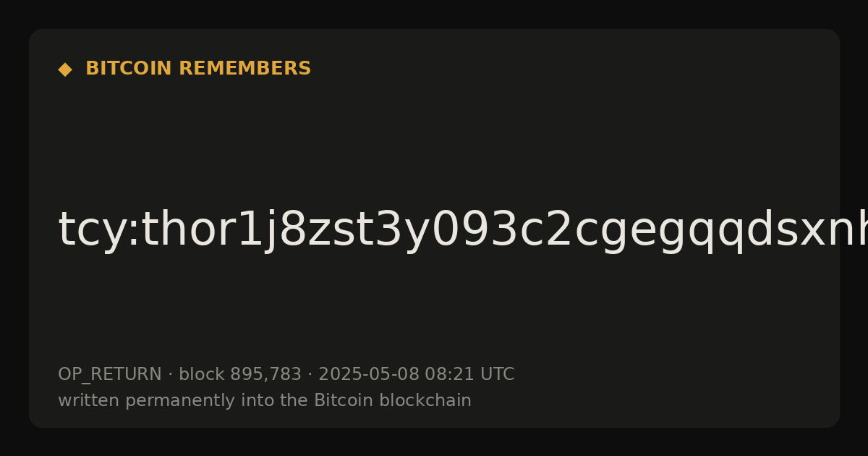This screenshot has height=456, width=868.
Task: Click the UTC timezone label
Action: (x=496, y=374)
